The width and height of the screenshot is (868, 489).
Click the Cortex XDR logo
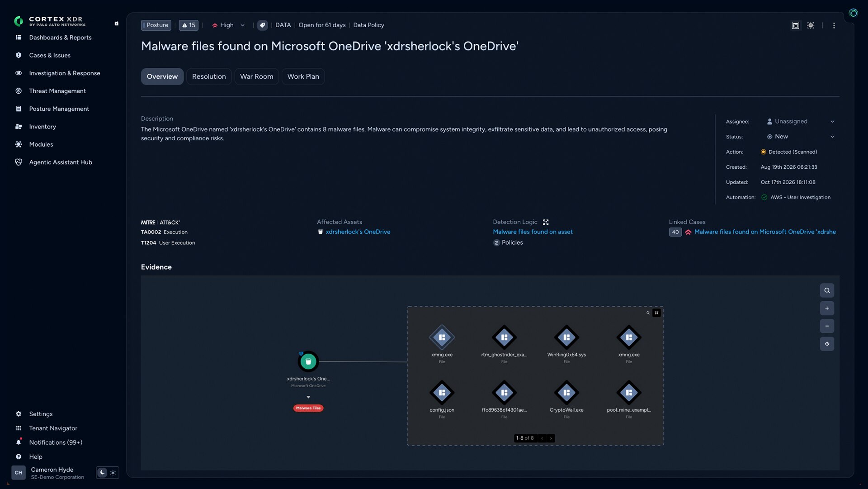tap(50, 21)
